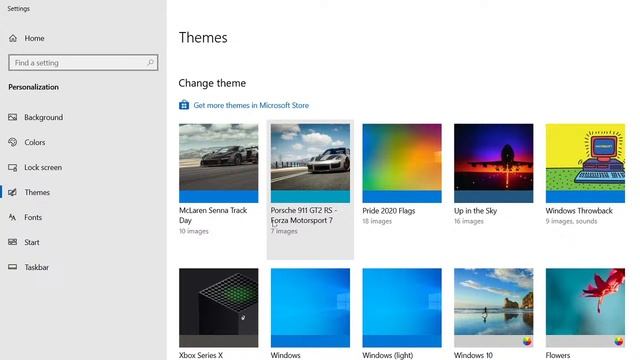Click "Pride 2020 Flags" label
This screenshot has height=360, width=640.
[389, 211]
